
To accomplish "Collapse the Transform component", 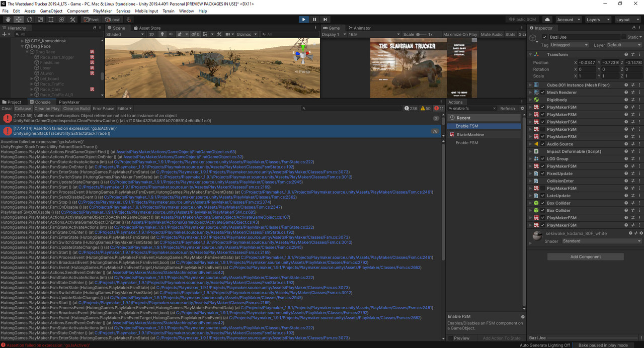I will (x=530, y=54).
